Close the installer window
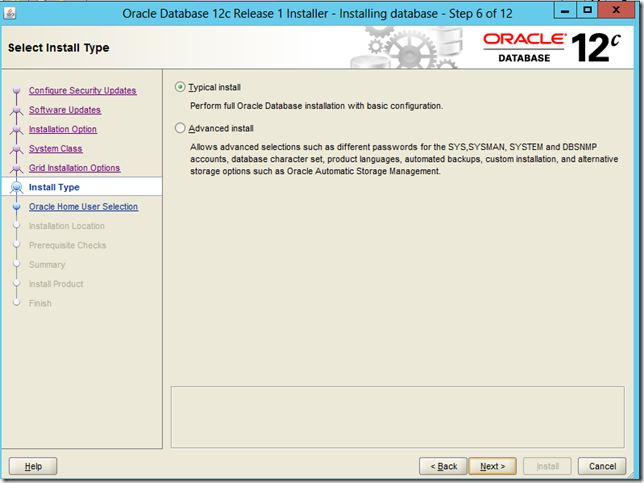 click(616, 11)
